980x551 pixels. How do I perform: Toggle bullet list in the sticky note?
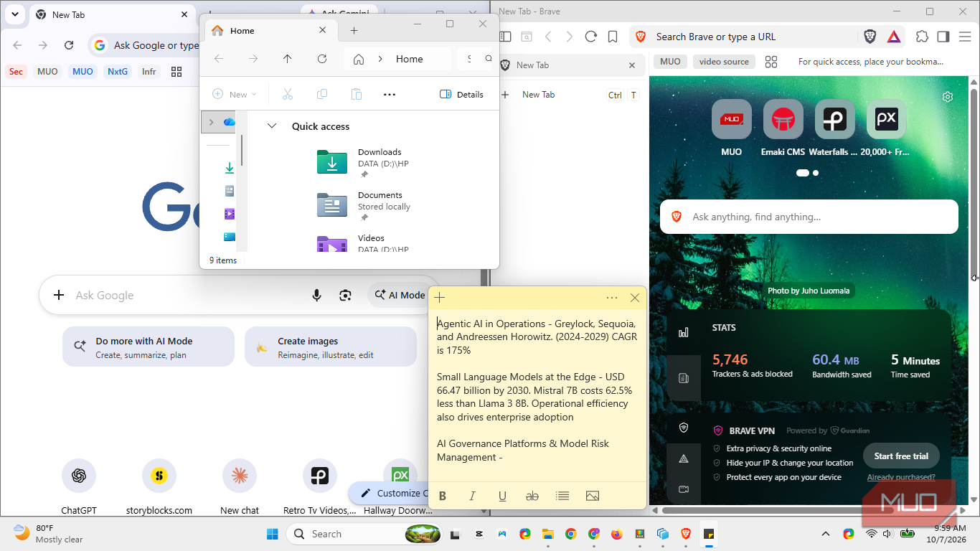[562, 496]
